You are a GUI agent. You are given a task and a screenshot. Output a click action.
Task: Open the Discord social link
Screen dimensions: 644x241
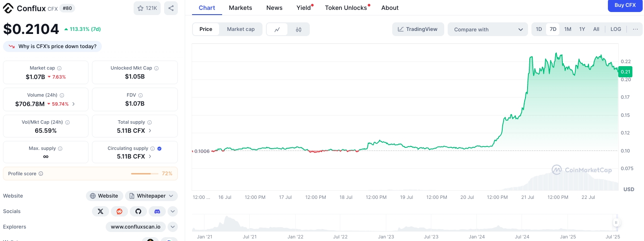coord(157,211)
